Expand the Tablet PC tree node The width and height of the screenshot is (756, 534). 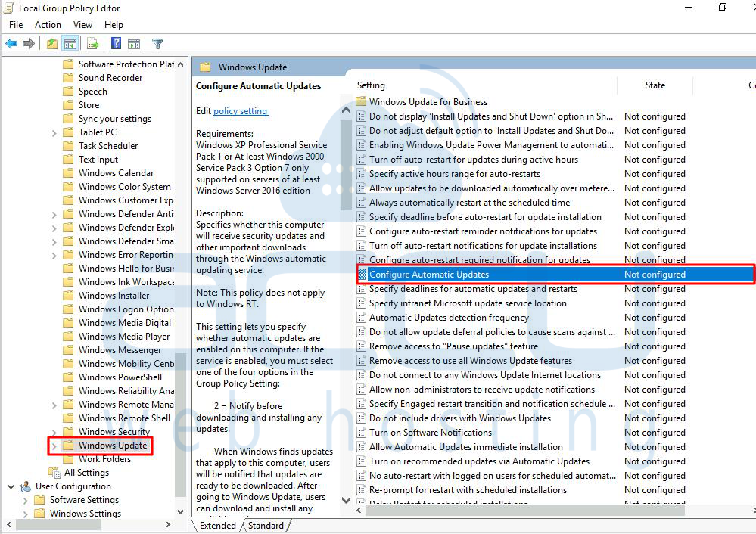coord(54,132)
